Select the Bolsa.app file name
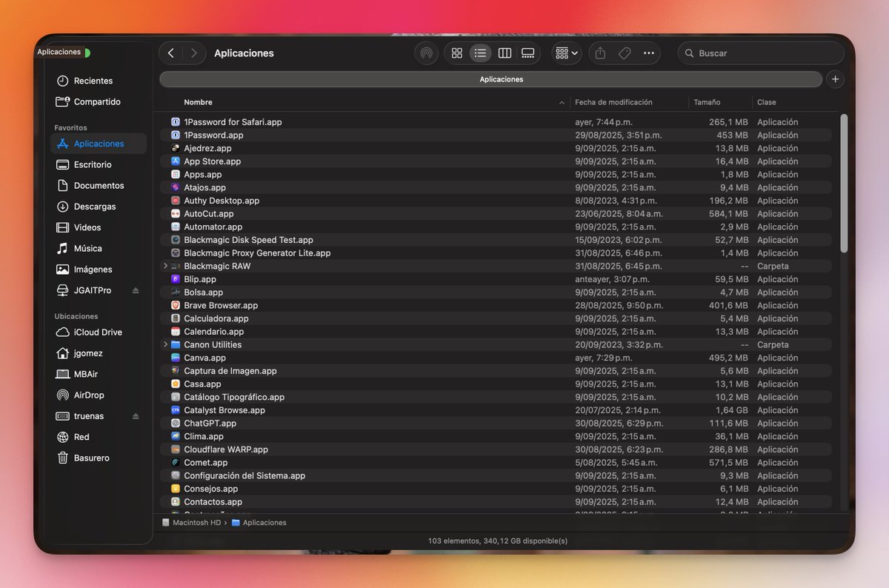The height and width of the screenshot is (588, 889). tap(203, 293)
